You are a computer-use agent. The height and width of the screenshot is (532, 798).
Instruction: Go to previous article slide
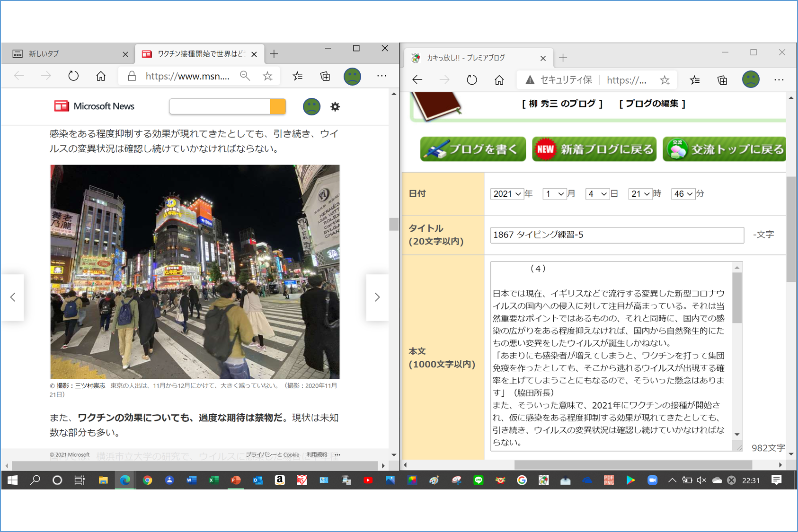(13, 297)
